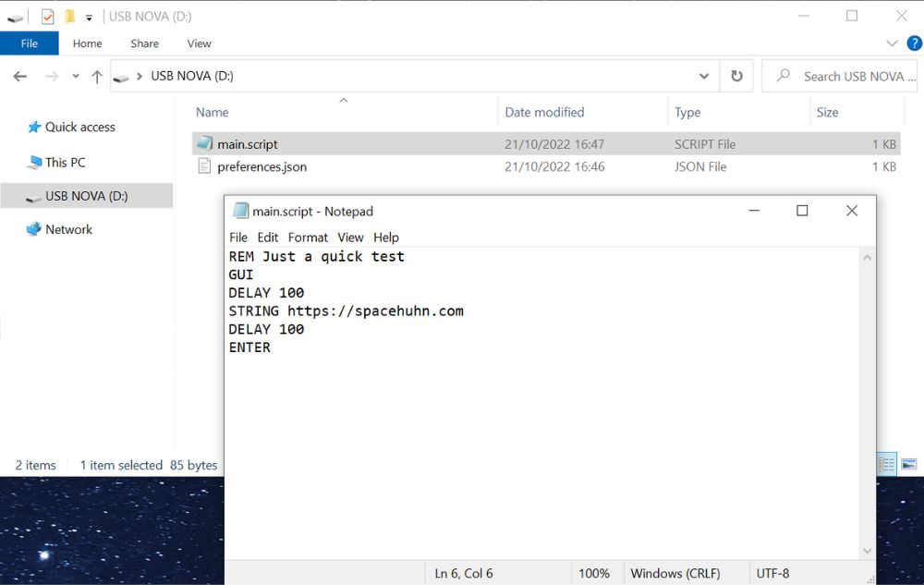The image size is (924, 585).
Task: Open Network in navigation pane
Action: 68,229
